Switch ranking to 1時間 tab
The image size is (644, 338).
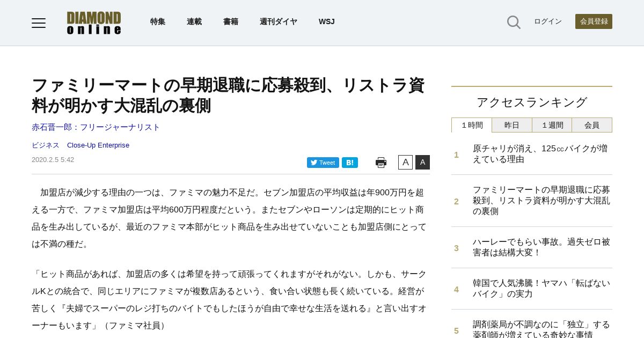coord(472,125)
